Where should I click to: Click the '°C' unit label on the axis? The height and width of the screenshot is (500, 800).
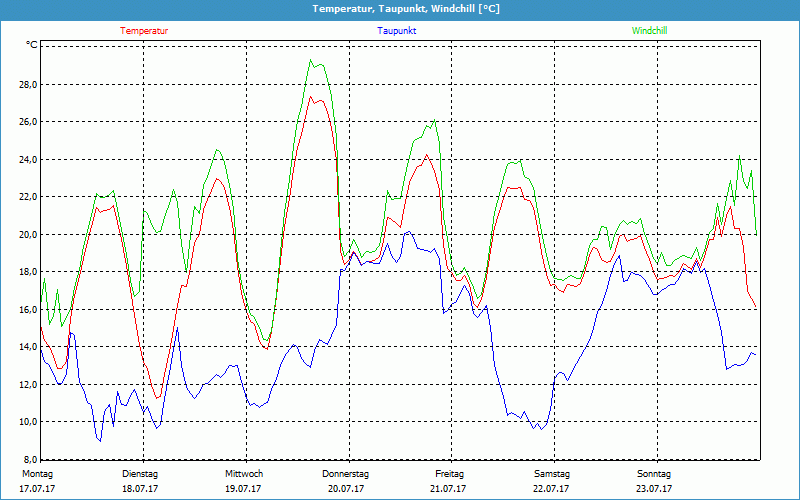point(32,45)
